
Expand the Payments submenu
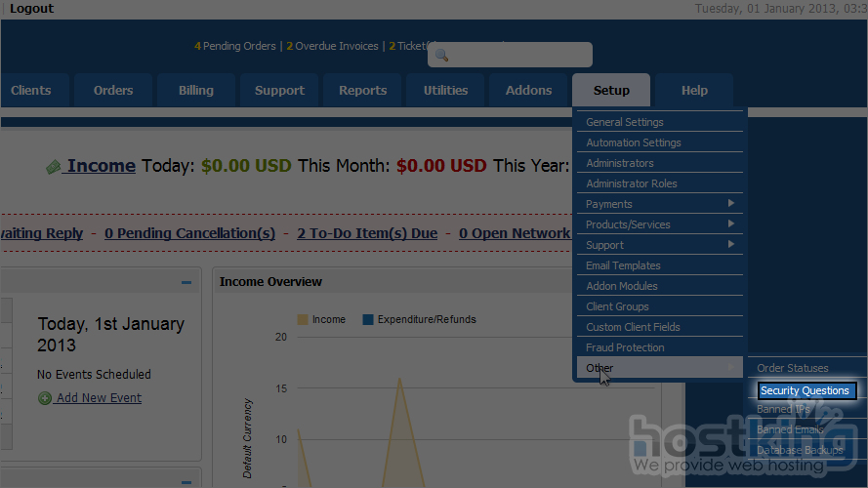coord(730,204)
